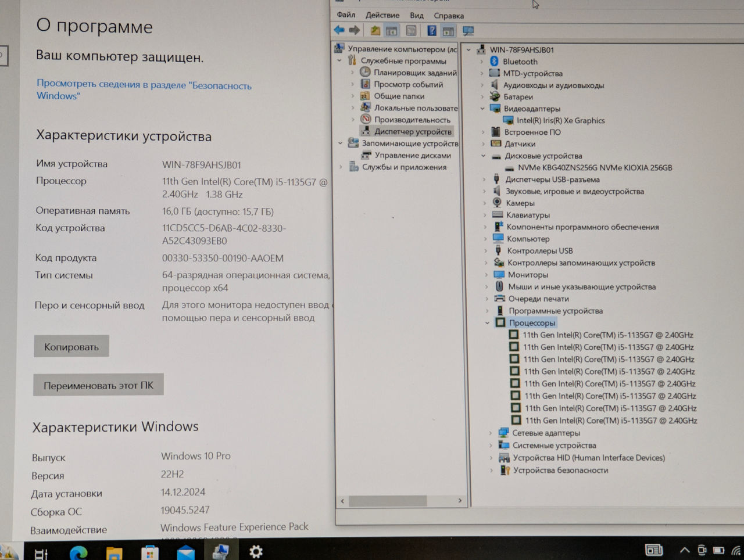Select Диспетчер устройств in console tree
The image size is (744, 560).
pyautogui.click(x=413, y=131)
